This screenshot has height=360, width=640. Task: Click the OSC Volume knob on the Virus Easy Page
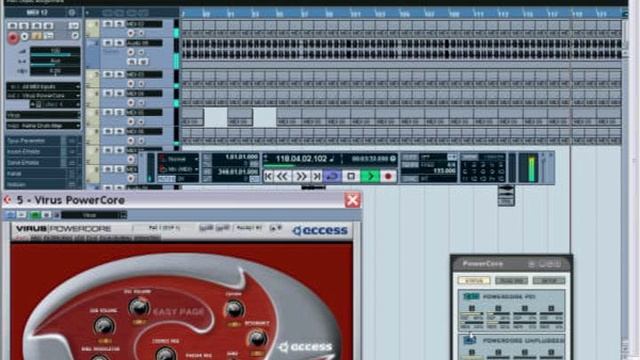pos(138,307)
